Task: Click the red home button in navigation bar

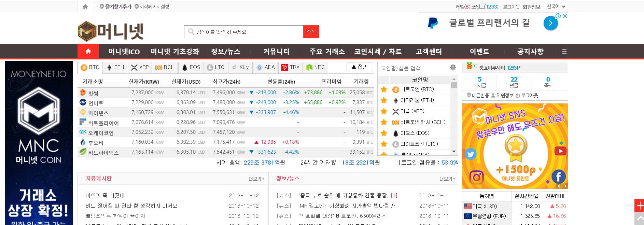Action: coord(88,51)
